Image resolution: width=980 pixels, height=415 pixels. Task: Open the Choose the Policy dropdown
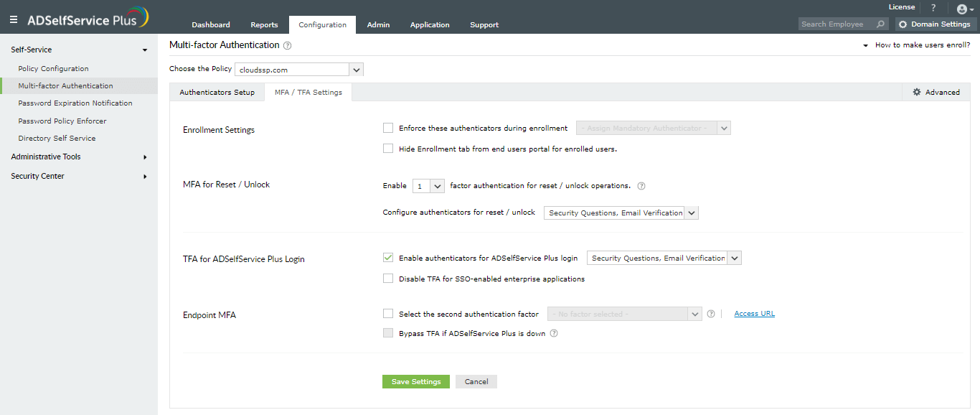click(x=357, y=70)
